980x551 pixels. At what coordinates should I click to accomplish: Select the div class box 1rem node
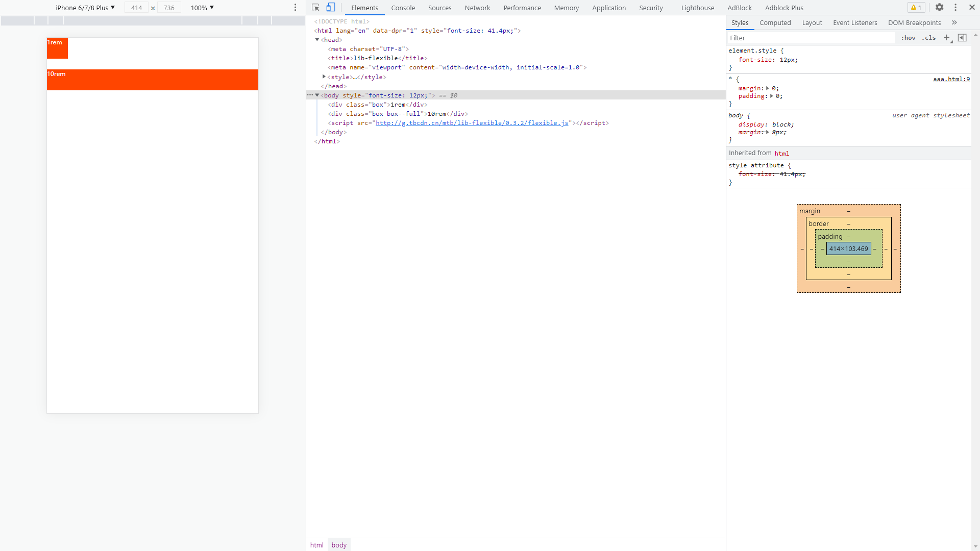click(x=377, y=105)
